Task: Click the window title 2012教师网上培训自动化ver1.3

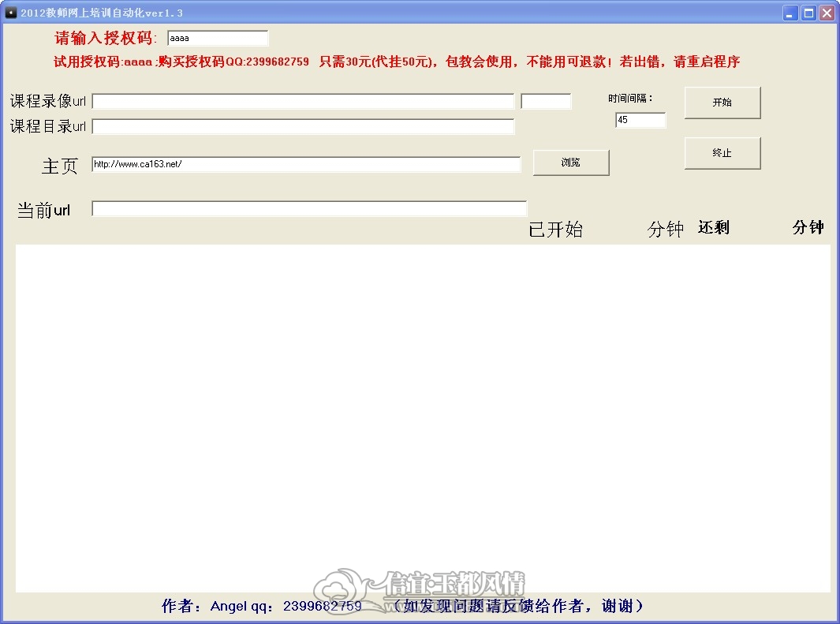Action: coord(102,13)
